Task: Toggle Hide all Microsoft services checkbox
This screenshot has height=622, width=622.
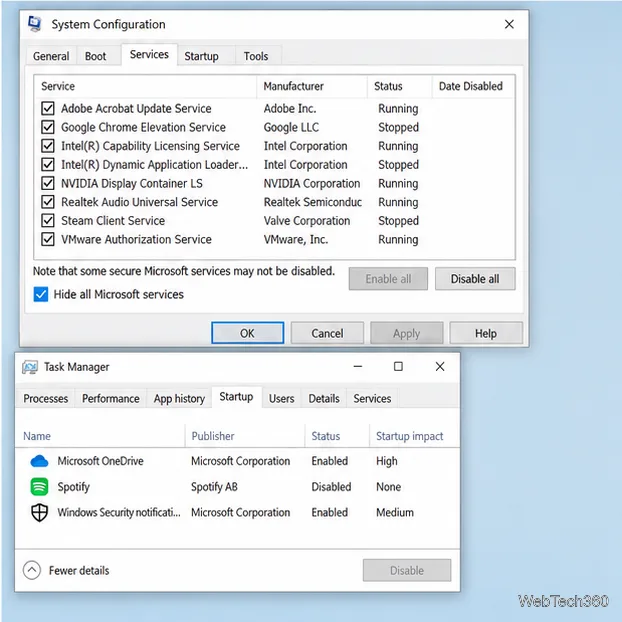Action: (41, 294)
